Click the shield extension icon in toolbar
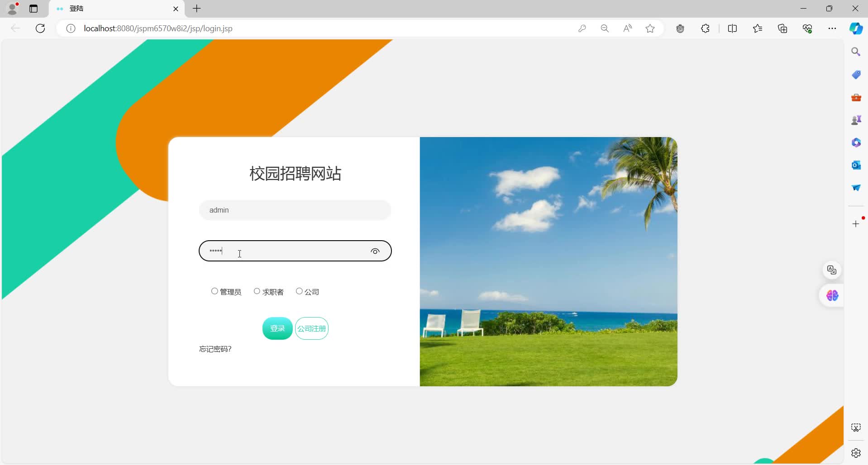The image size is (868, 465). click(680, 28)
